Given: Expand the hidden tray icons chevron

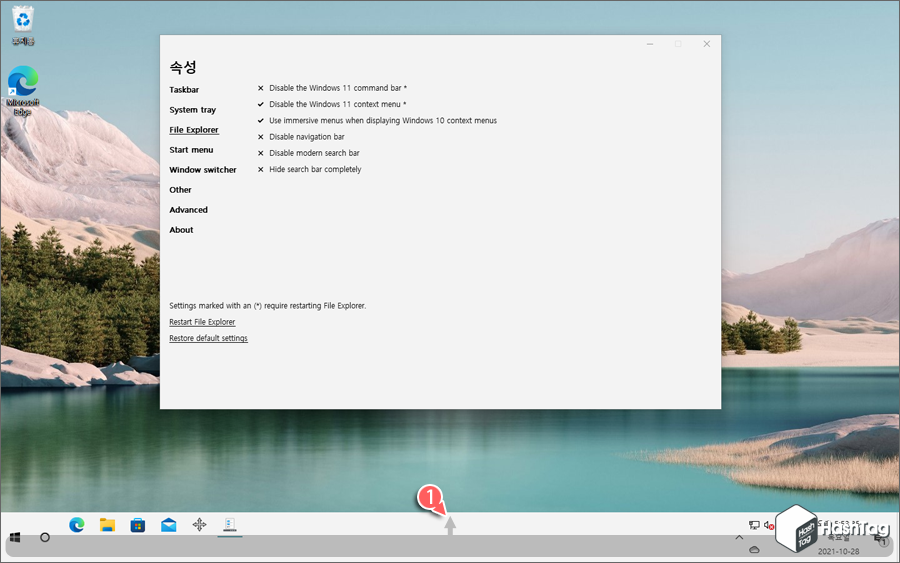Looking at the screenshot, I should pos(739,537).
